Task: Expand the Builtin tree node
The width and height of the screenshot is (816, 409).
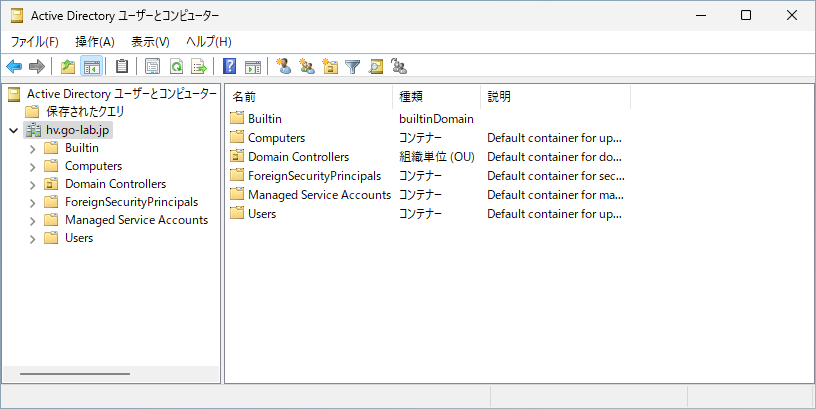Action: coord(32,149)
